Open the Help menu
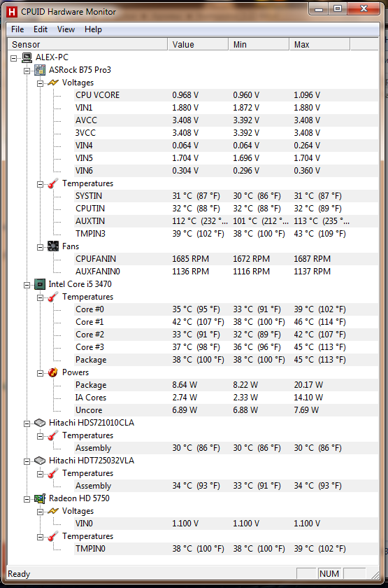Screen dimensions: 388x588 click(x=93, y=29)
